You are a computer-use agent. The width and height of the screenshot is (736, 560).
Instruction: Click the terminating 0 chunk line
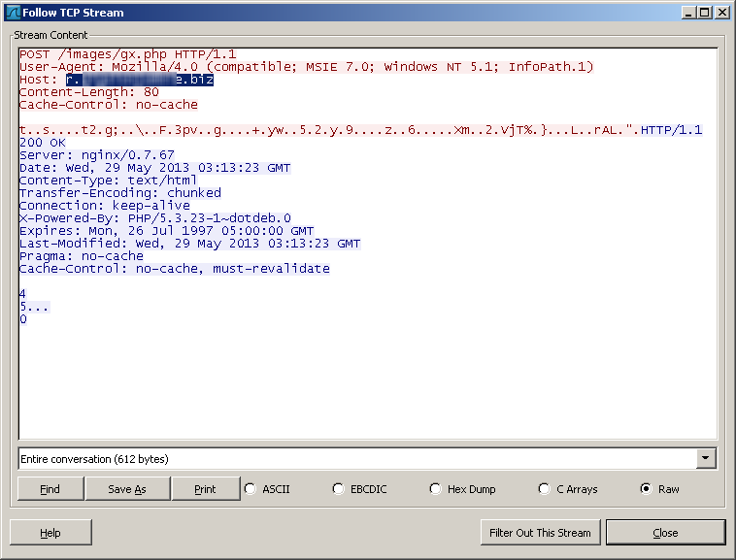(23, 319)
